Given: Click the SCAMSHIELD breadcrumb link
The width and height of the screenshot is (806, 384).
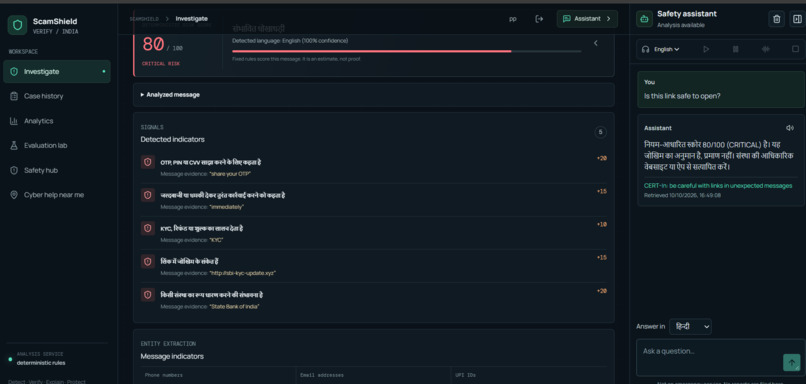Looking at the screenshot, I should (x=144, y=19).
